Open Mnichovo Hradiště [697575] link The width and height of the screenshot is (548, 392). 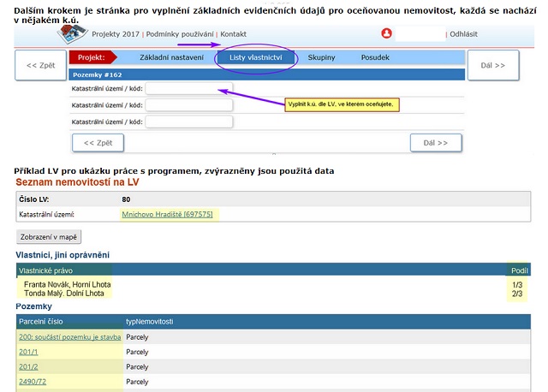(167, 215)
